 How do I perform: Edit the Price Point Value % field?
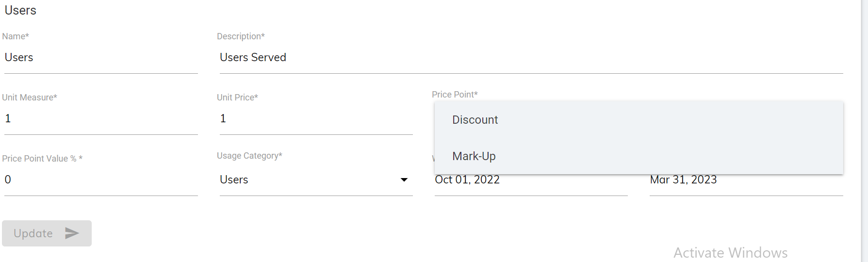point(101,180)
